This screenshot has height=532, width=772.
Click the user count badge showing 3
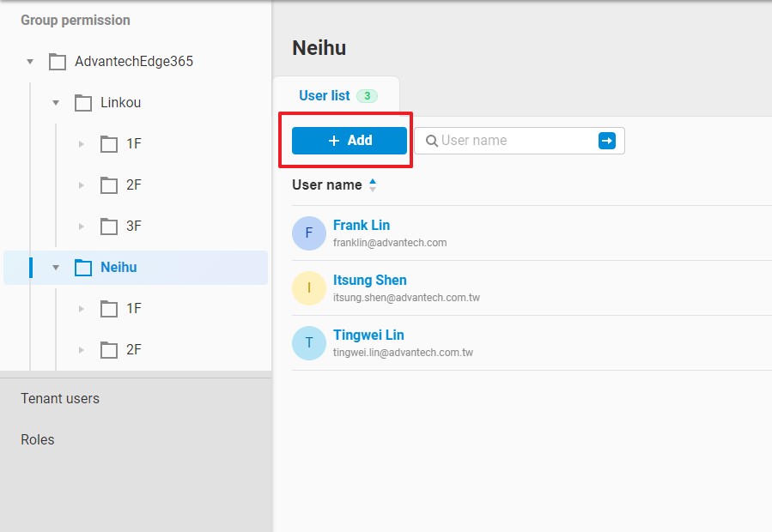(368, 95)
